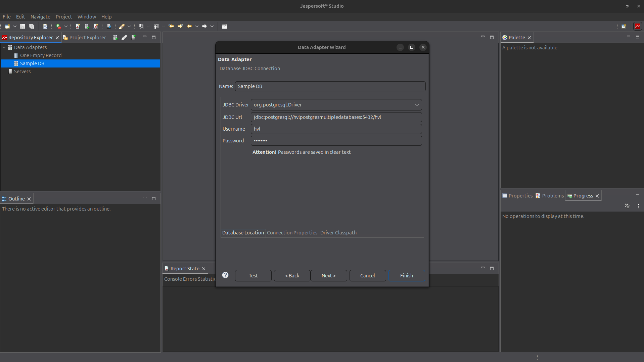Select One Empty Record in the tree
Image resolution: width=644 pixels, height=362 pixels.
pyautogui.click(x=41, y=55)
